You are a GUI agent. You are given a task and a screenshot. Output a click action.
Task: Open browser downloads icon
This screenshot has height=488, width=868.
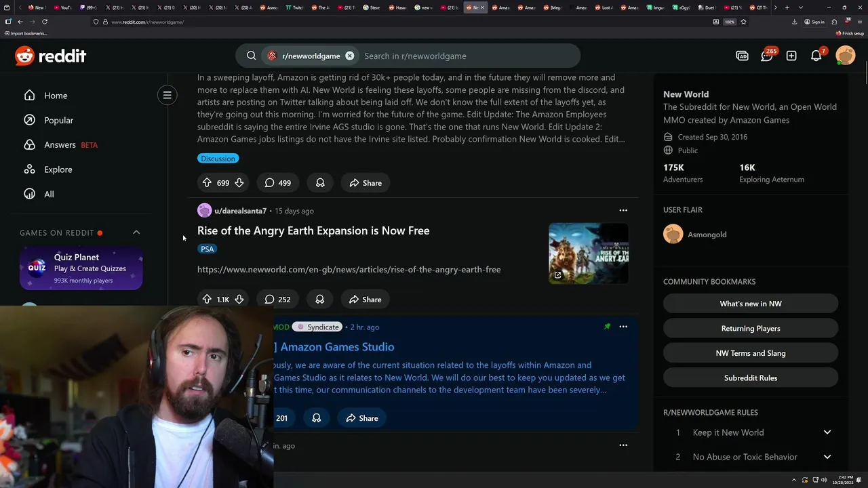pyautogui.click(x=794, y=22)
